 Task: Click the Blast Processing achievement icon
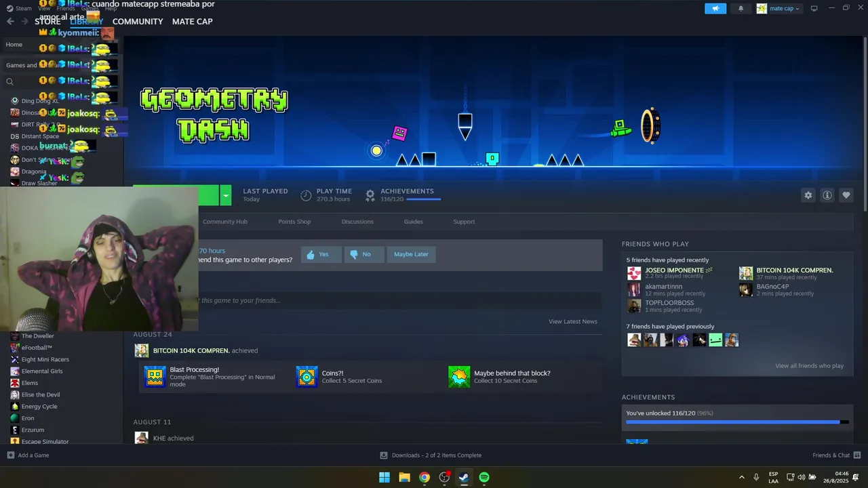[x=155, y=376]
